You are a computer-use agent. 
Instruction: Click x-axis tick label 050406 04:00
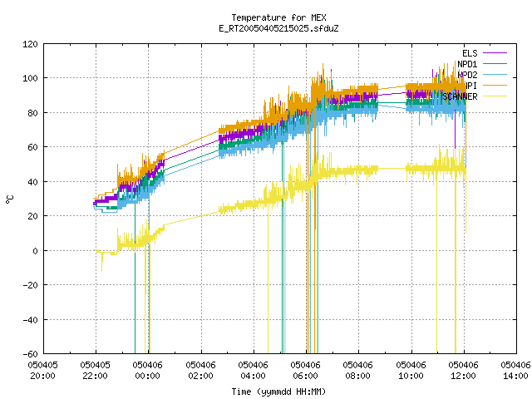point(253,371)
